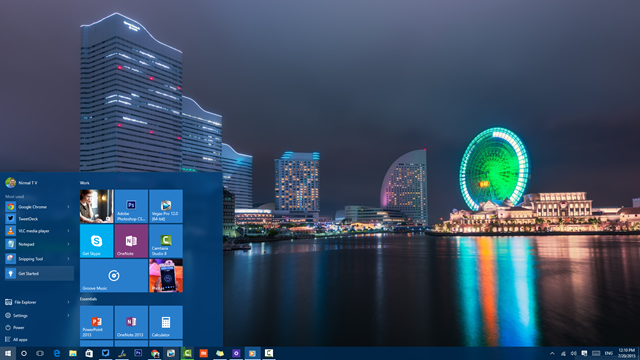640x360 pixels.
Task: Open Groove Music wide tile
Action: tap(114, 276)
